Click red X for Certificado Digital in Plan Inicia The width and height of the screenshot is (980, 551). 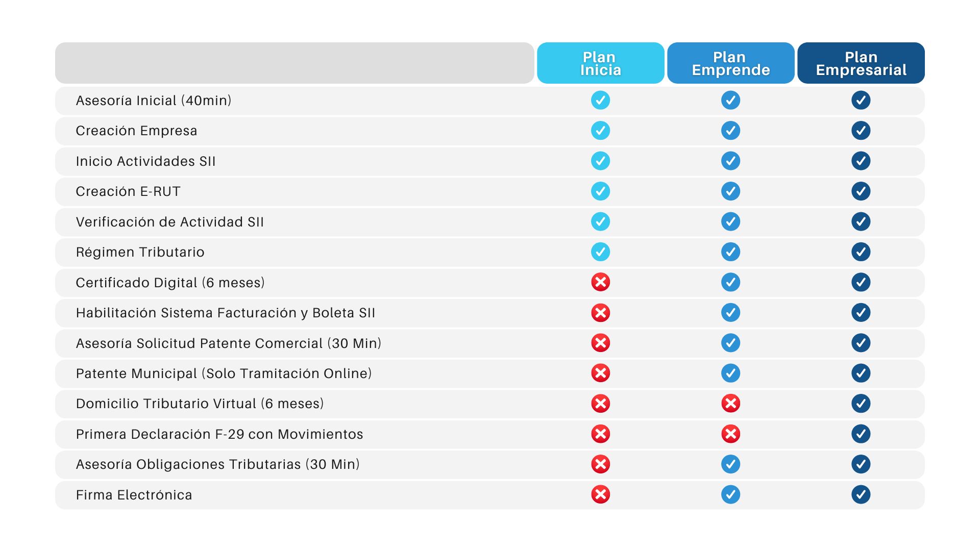[x=600, y=282]
